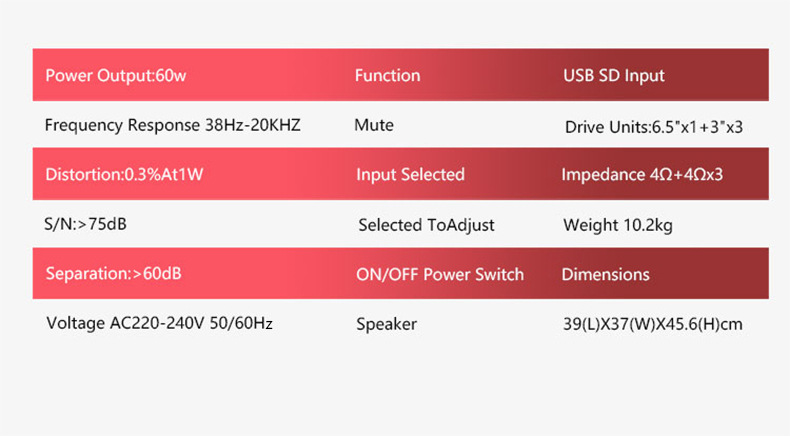Select the Function header text
790x436 pixels.
[387, 76]
